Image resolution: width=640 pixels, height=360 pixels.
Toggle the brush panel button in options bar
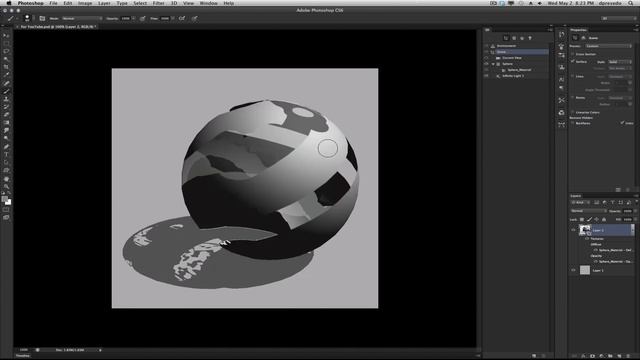42,18
